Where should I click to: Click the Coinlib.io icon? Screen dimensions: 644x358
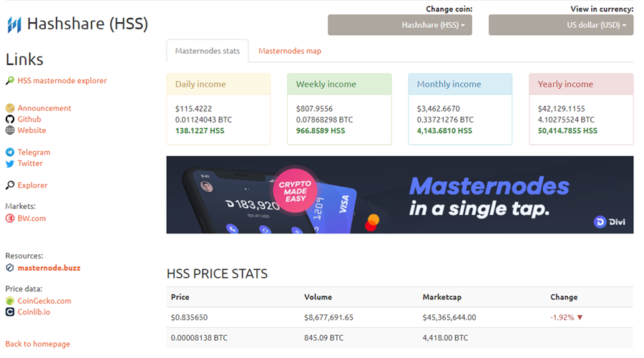10,312
